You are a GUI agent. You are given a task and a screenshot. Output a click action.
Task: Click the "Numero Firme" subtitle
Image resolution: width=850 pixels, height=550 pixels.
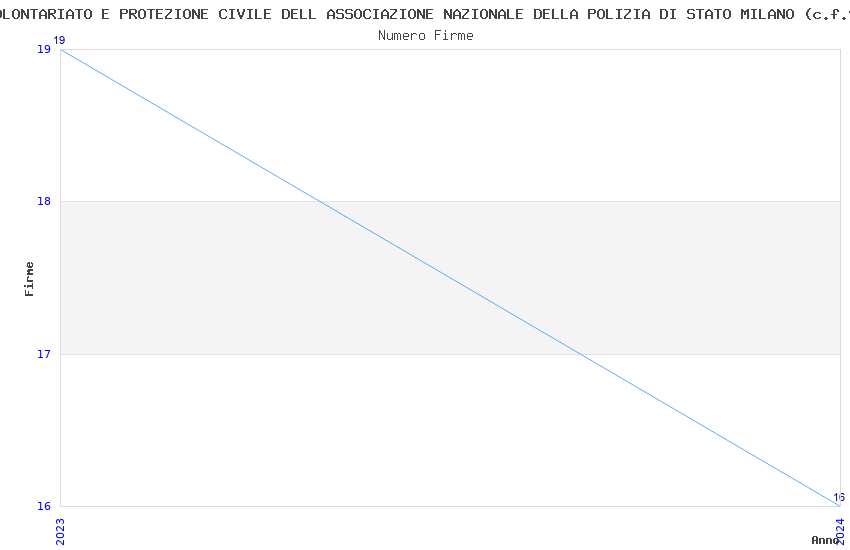pos(425,35)
